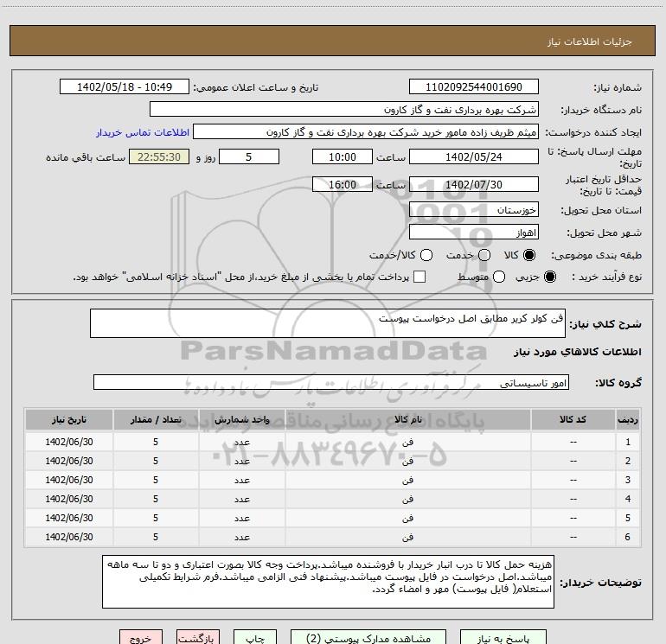
Task: Click the گروه کالا field امور تاسیساتی
Action: pyautogui.click(x=331, y=382)
